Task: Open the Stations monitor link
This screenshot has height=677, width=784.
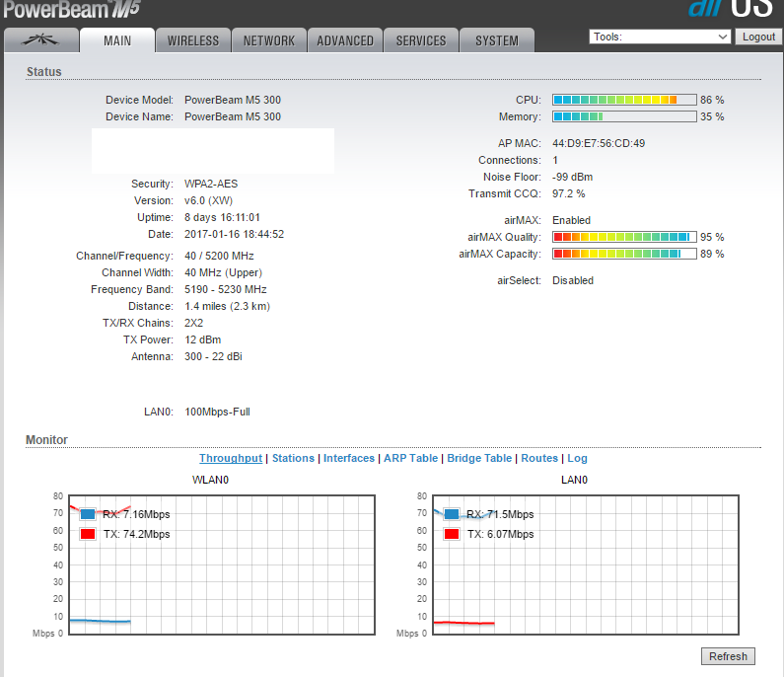Action: 293,458
